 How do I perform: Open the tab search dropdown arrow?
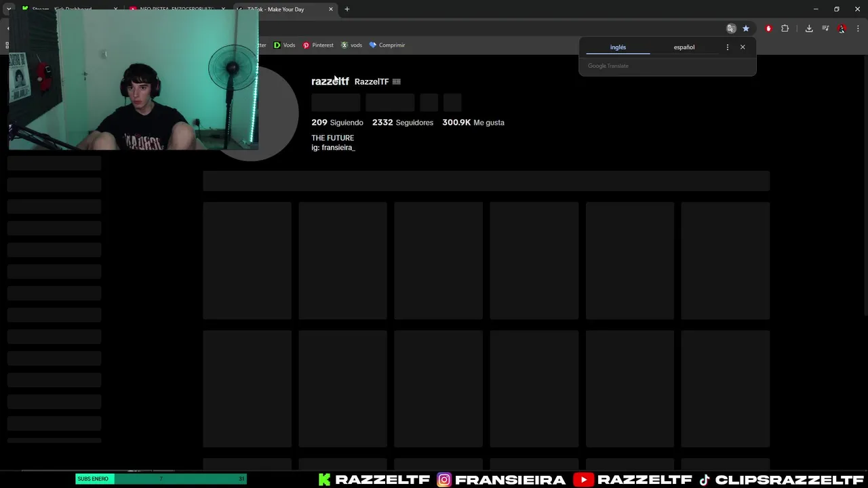point(9,8)
